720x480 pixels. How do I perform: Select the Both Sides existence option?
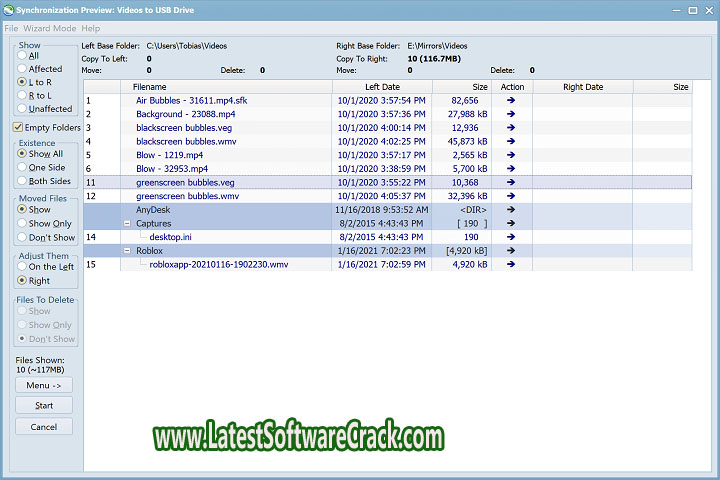tap(23, 181)
